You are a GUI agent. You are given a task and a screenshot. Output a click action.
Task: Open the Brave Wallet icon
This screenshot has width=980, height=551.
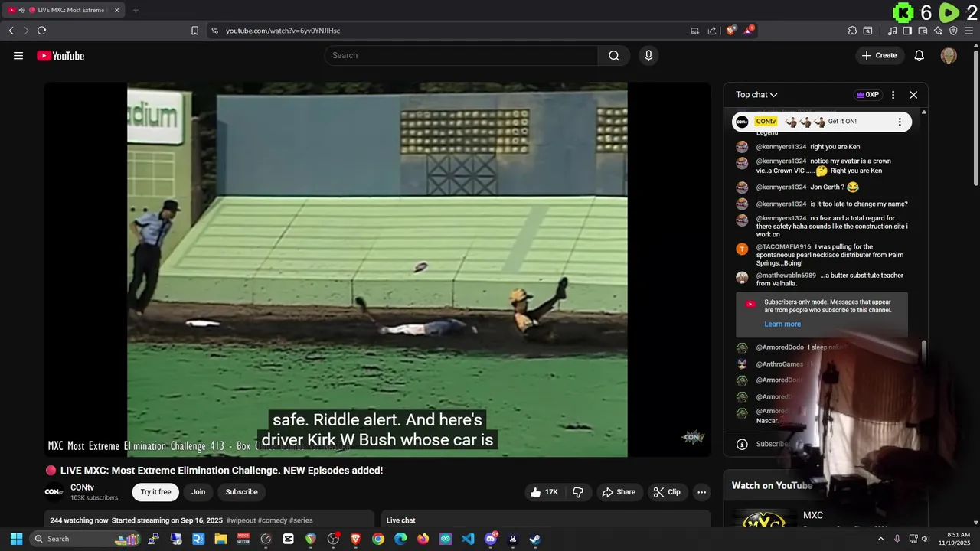[x=923, y=31]
